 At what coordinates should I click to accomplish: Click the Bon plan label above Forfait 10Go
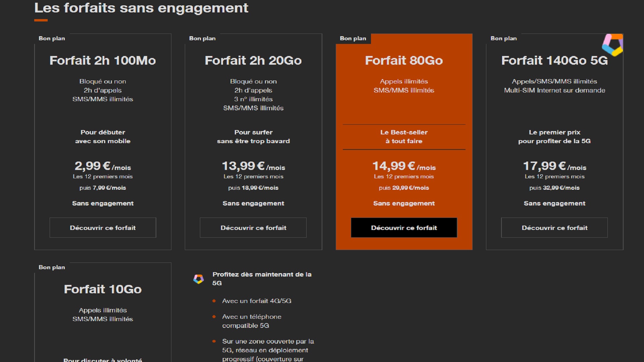pos(52,267)
